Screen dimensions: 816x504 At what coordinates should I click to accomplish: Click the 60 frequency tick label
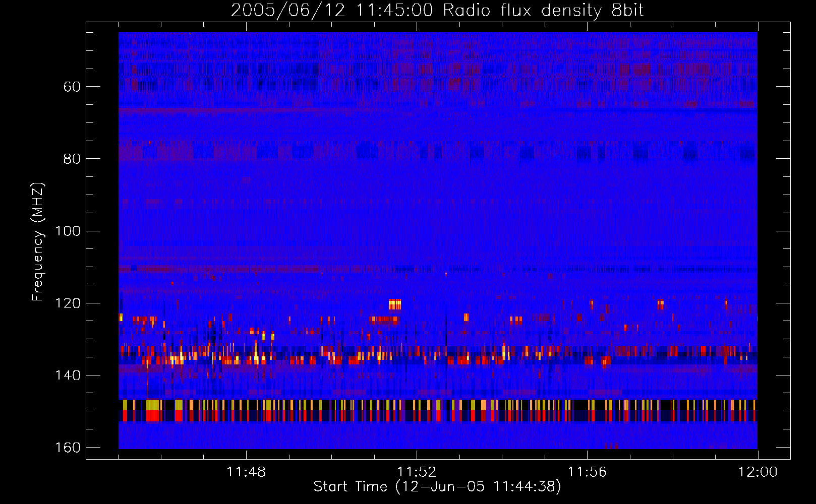[x=72, y=87]
